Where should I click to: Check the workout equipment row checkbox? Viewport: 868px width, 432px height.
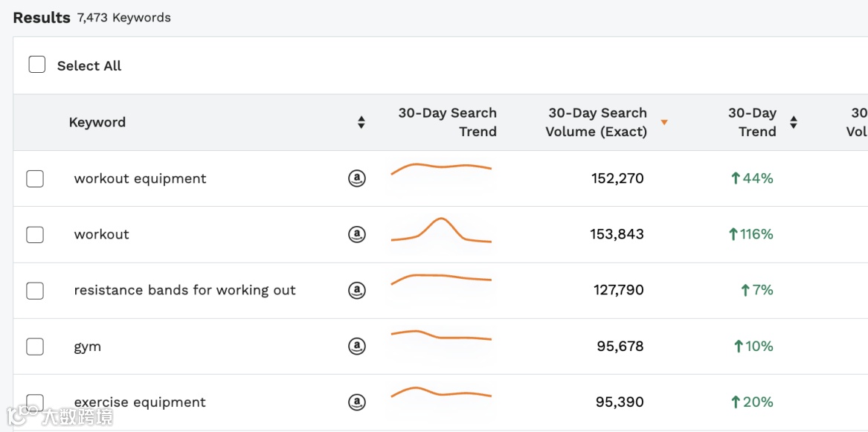[x=35, y=178]
